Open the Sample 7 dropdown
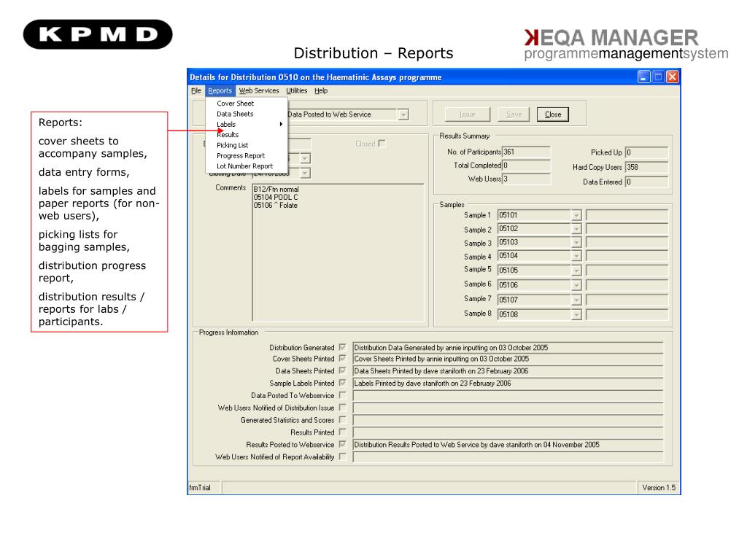The height and width of the screenshot is (560, 747). 576,300
